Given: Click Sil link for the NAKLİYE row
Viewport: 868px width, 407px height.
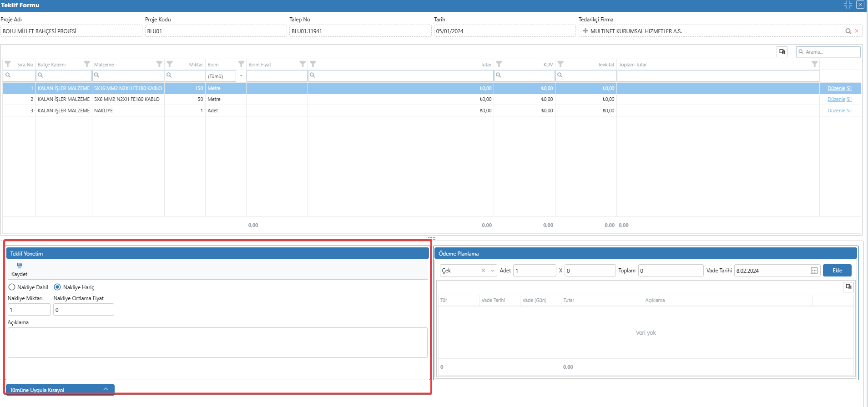Looking at the screenshot, I should click(849, 111).
